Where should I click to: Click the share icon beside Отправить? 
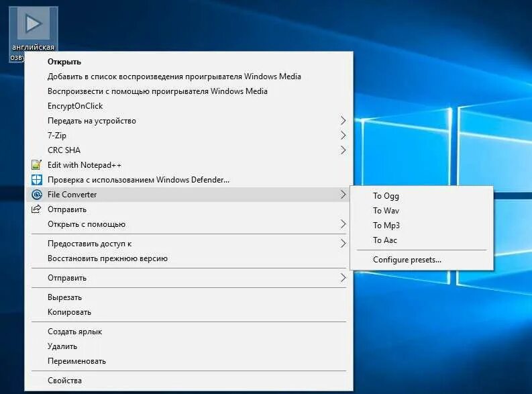(x=36, y=209)
